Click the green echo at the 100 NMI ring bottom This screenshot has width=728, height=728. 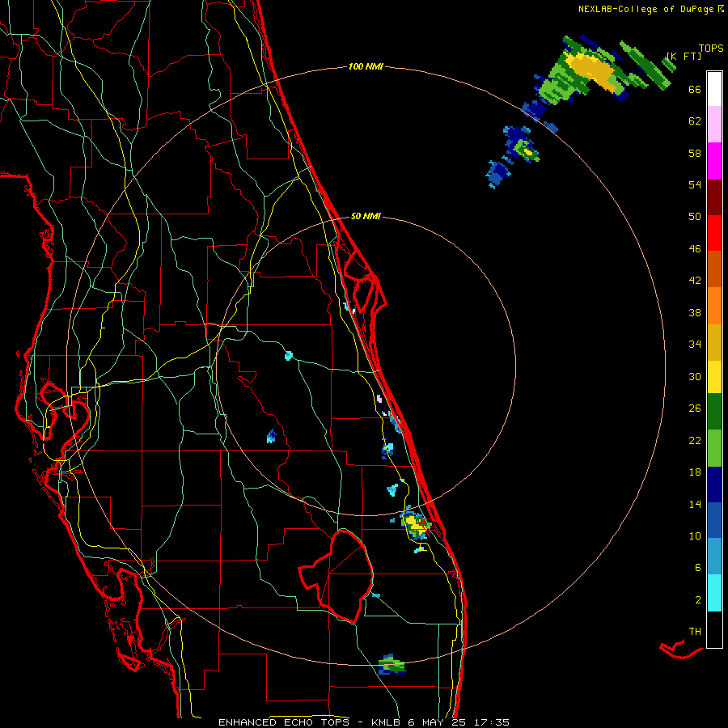[x=392, y=665]
